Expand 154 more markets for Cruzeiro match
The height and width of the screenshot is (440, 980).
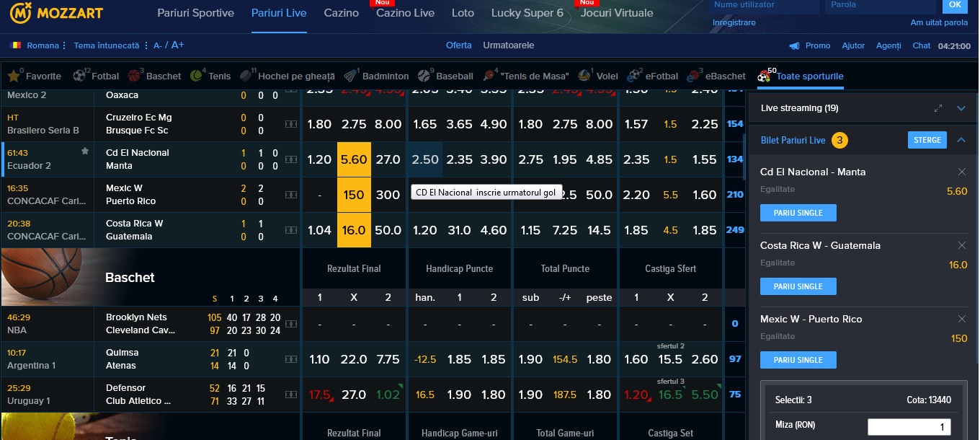(735, 124)
